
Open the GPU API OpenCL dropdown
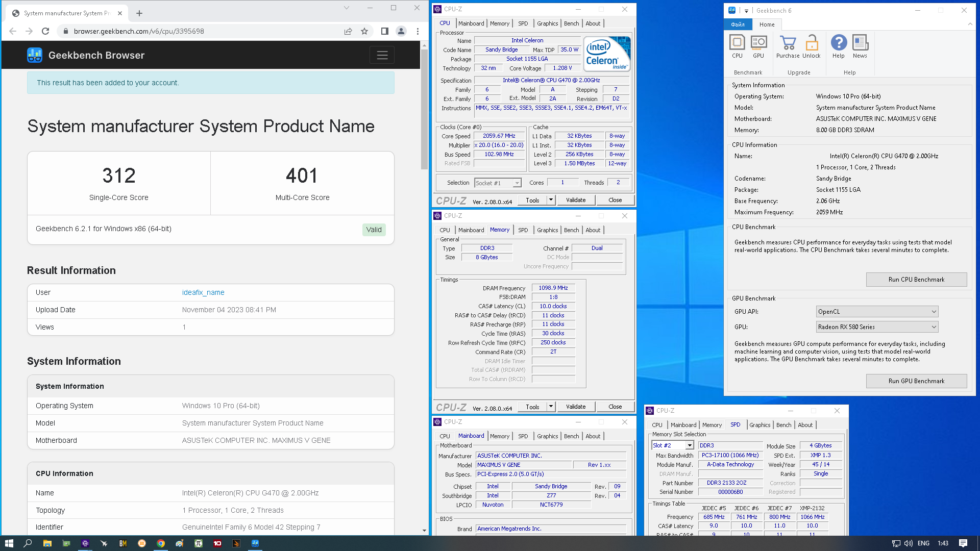pos(877,312)
